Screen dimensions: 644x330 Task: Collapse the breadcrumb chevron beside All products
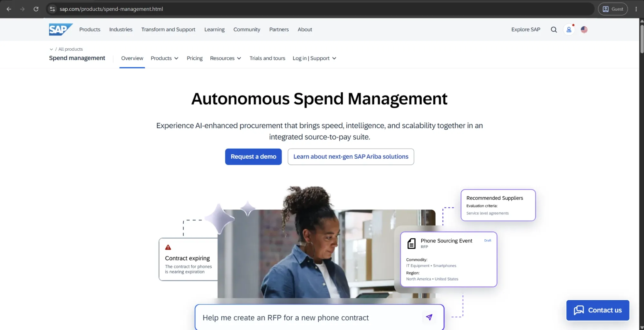coord(51,49)
